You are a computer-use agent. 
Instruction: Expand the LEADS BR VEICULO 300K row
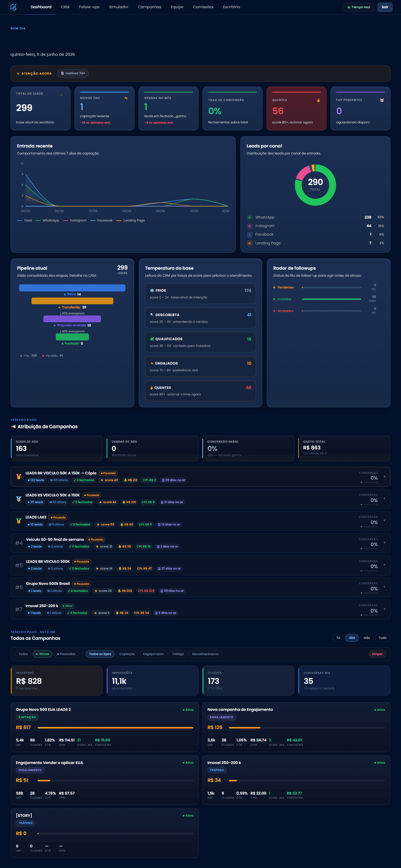(x=385, y=565)
